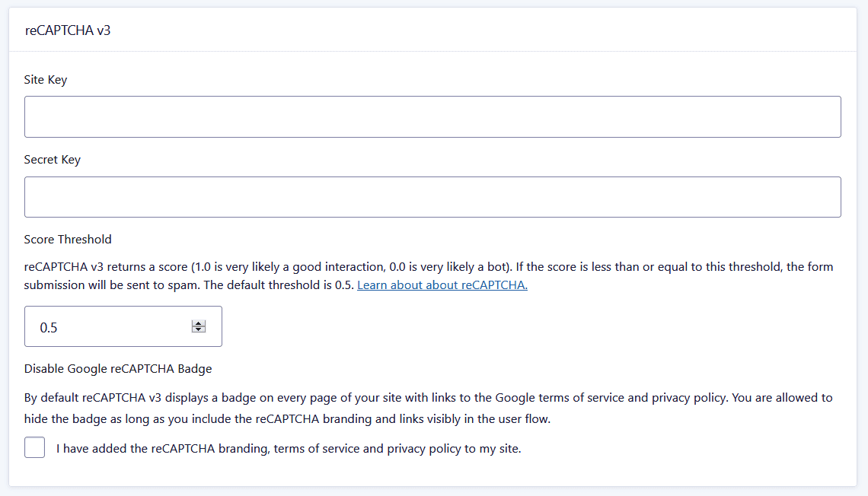This screenshot has width=868, height=496.
Task: Follow the reCAPTCHA learn more hyperlink
Action: [442, 285]
